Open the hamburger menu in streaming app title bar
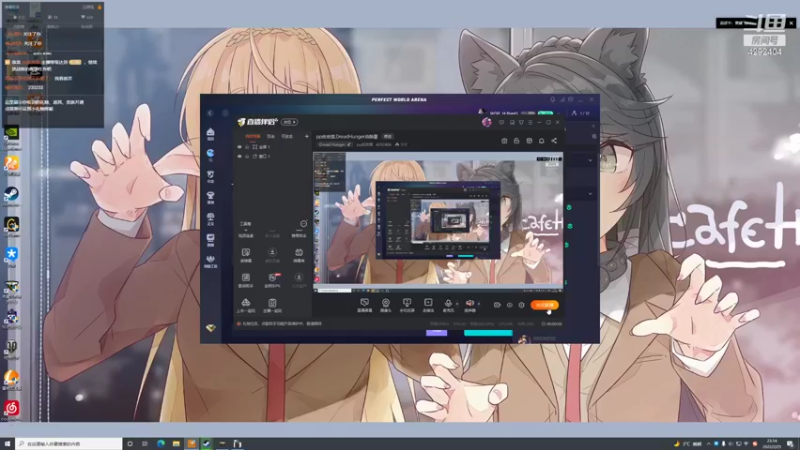The width and height of the screenshot is (800, 450). (530, 122)
